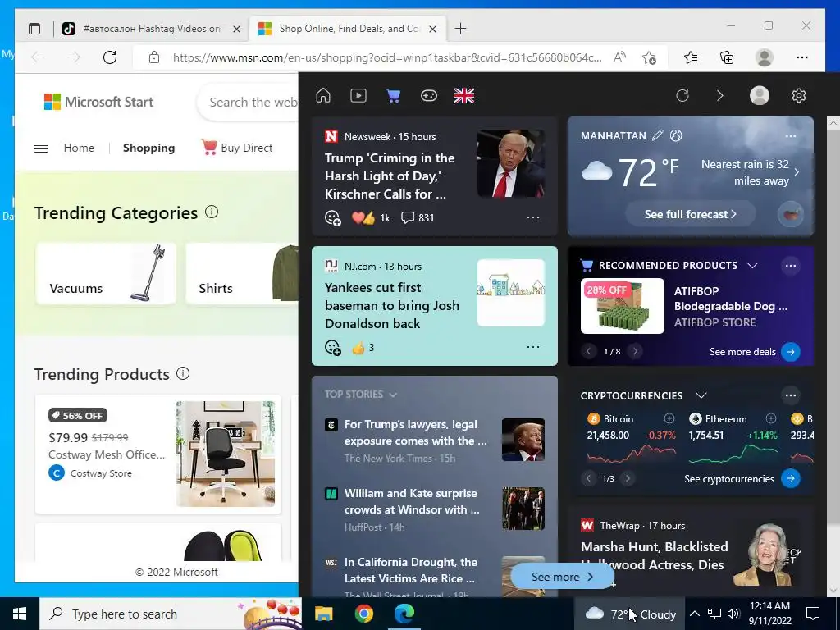Go to next cryptocurrencies page
The height and width of the screenshot is (630, 840).
628,478
